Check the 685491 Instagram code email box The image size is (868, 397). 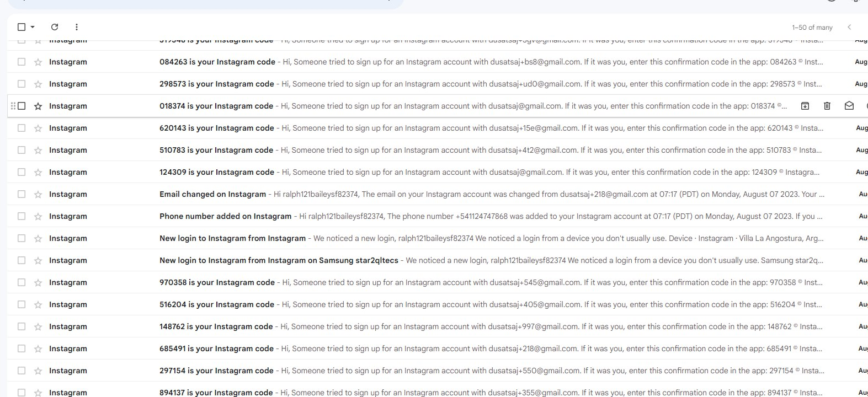(22, 348)
